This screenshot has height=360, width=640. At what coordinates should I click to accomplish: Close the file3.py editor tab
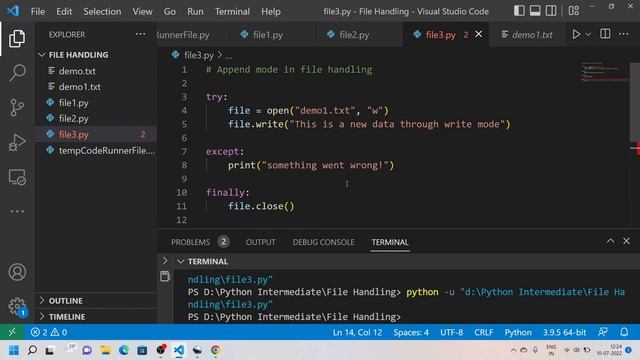coord(479,34)
